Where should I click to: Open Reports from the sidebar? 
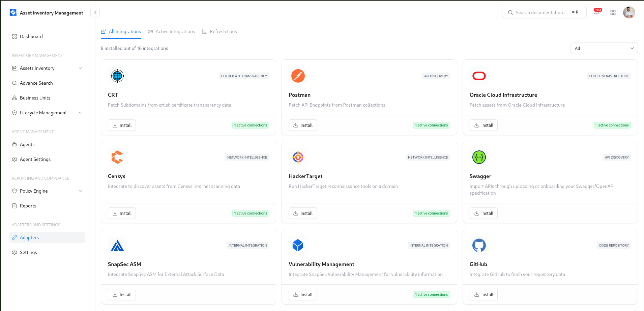(47, 206)
